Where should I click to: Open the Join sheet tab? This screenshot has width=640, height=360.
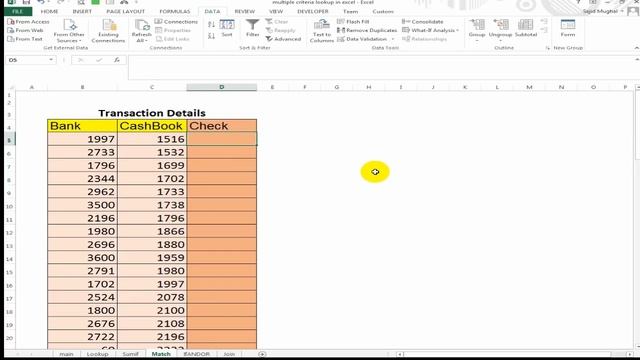pyautogui.click(x=229, y=354)
